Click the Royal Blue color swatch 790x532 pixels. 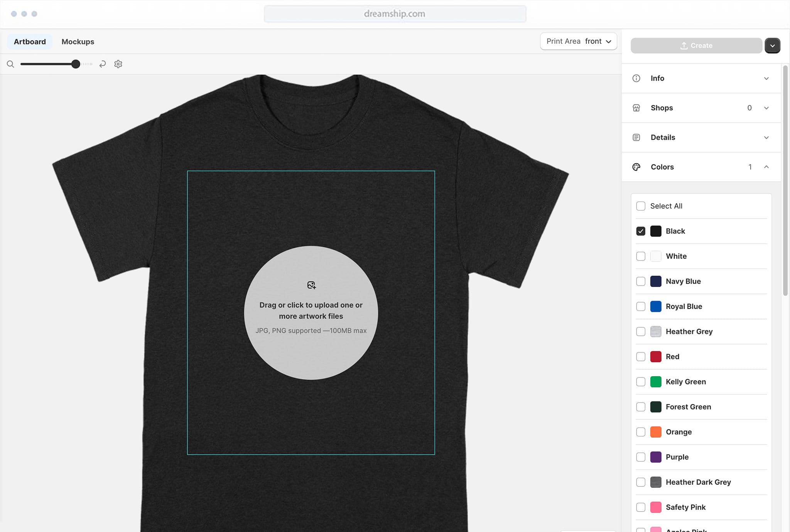tap(656, 306)
